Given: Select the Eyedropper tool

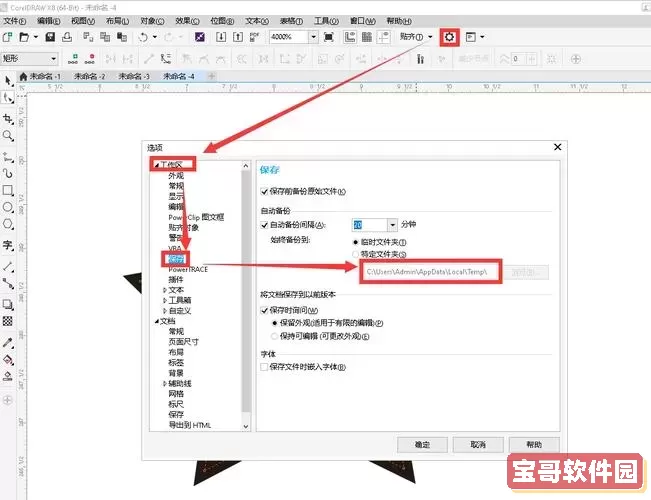Looking at the screenshot, I should point(8,343).
